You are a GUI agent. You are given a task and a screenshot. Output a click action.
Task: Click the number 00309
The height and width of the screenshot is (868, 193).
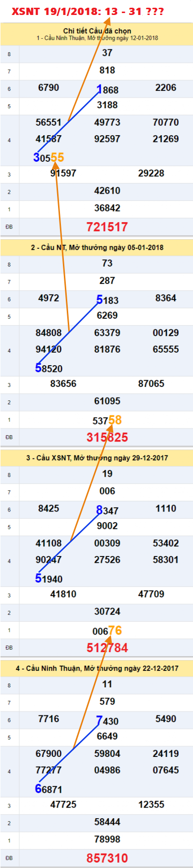tap(107, 543)
